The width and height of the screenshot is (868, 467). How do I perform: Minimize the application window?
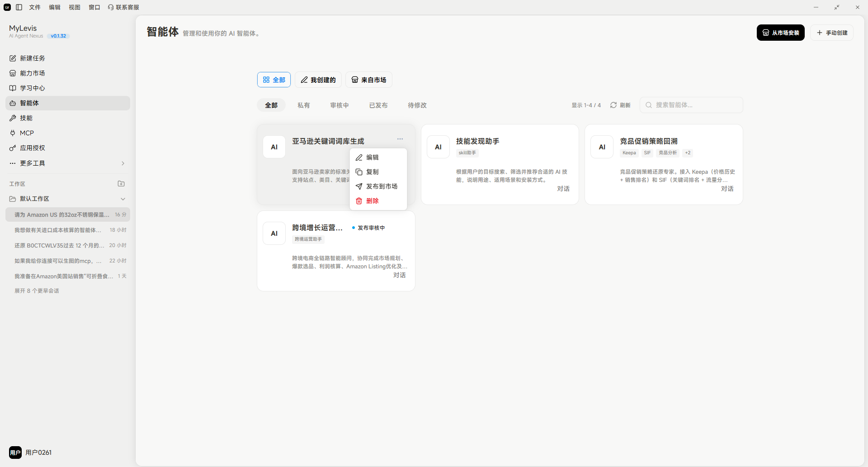[x=816, y=7]
